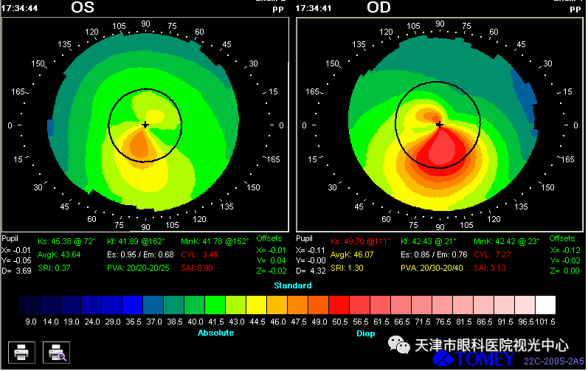Click OD Offsets heading

pyautogui.click(x=561, y=239)
